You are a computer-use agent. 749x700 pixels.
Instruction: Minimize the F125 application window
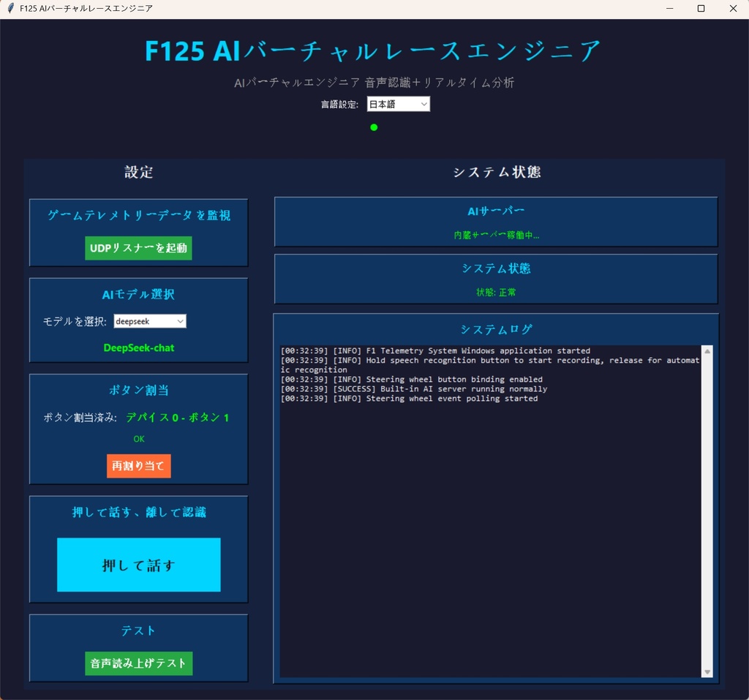point(670,8)
